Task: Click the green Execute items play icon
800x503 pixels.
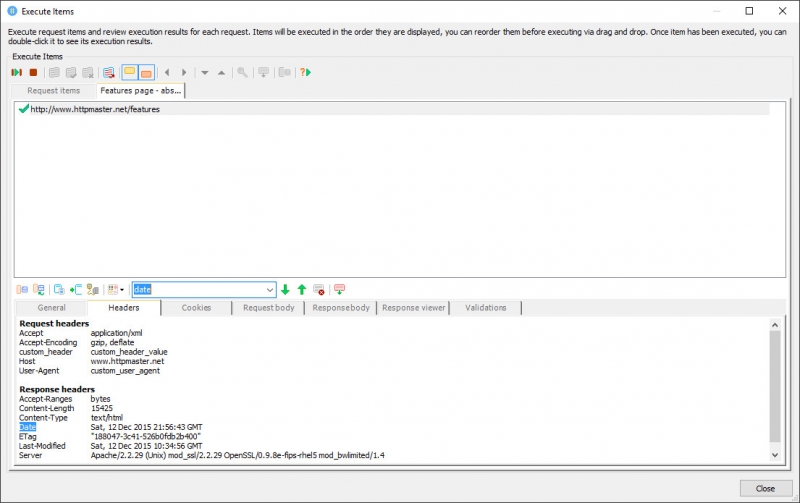Action: [x=16, y=72]
